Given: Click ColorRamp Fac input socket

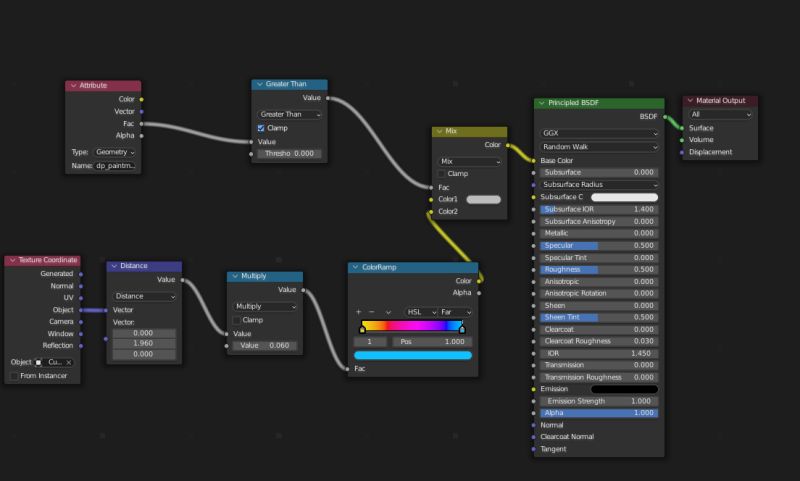Looking at the screenshot, I should click(x=347, y=369).
